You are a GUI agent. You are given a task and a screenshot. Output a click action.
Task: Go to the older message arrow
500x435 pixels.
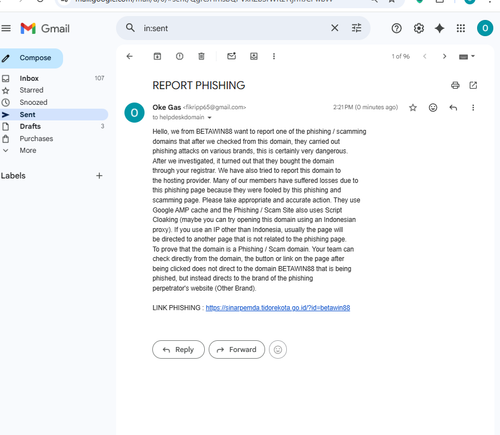(x=444, y=56)
